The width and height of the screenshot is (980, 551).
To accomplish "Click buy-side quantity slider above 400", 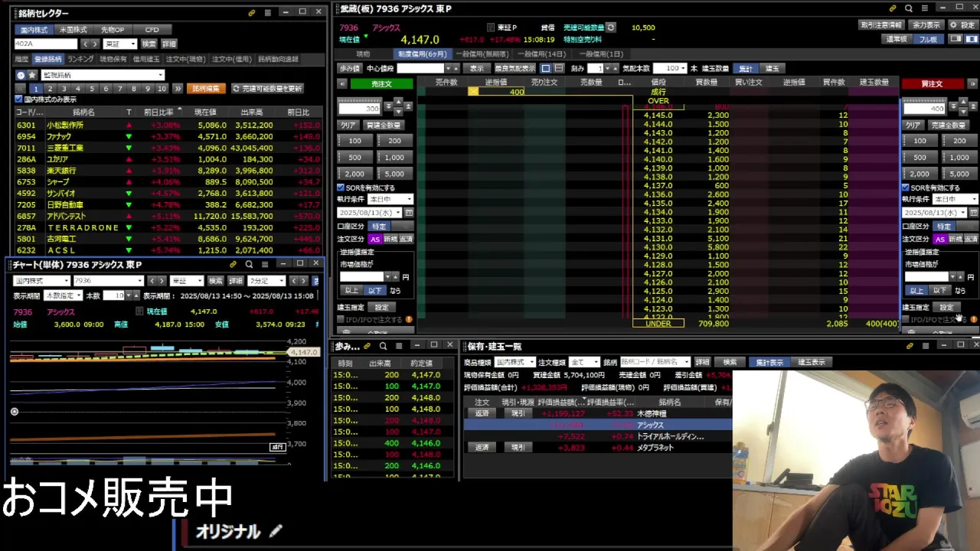I will click(x=925, y=99).
